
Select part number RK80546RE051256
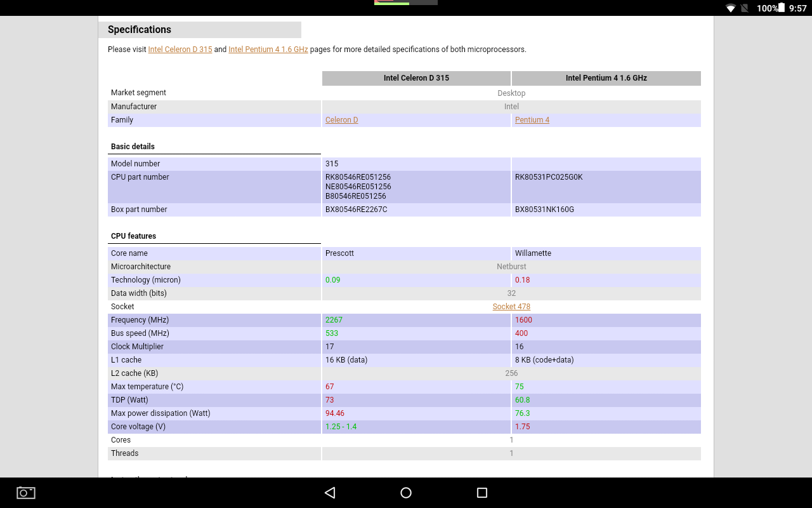pos(358,177)
